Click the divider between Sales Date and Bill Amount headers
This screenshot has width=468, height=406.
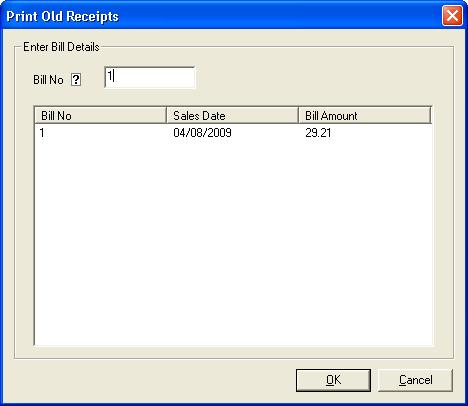(298, 115)
